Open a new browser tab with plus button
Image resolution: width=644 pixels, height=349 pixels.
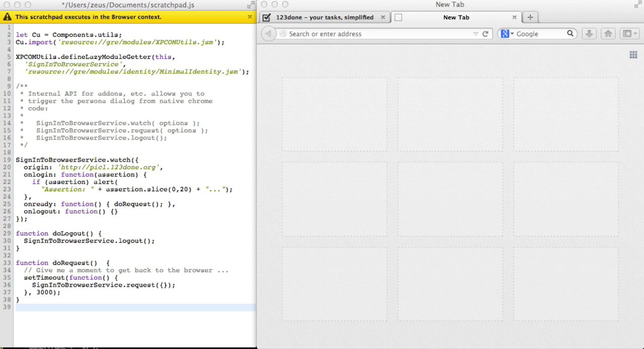pyautogui.click(x=530, y=17)
